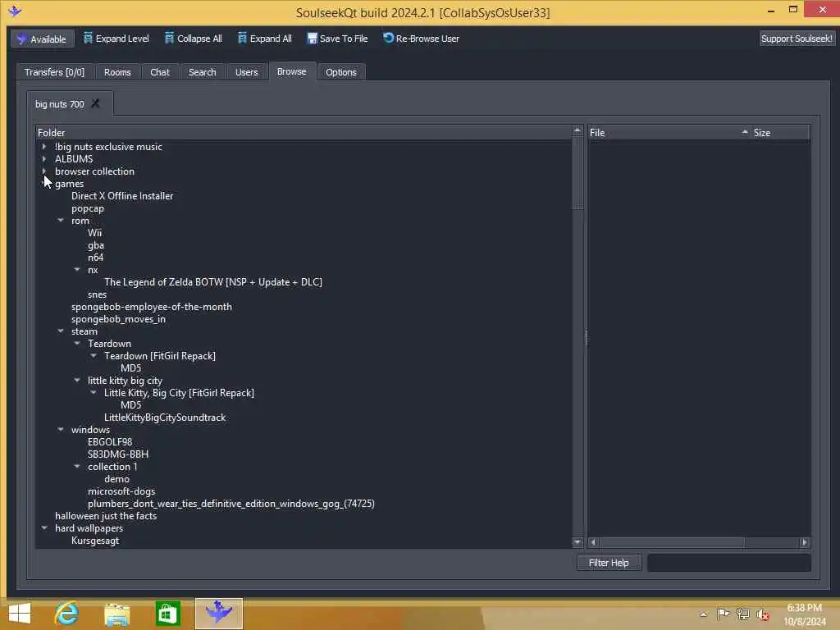The height and width of the screenshot is (630, 840).
Task: Select spongebob-employee-of-the-month folder
Action: [x=152, y=307]
